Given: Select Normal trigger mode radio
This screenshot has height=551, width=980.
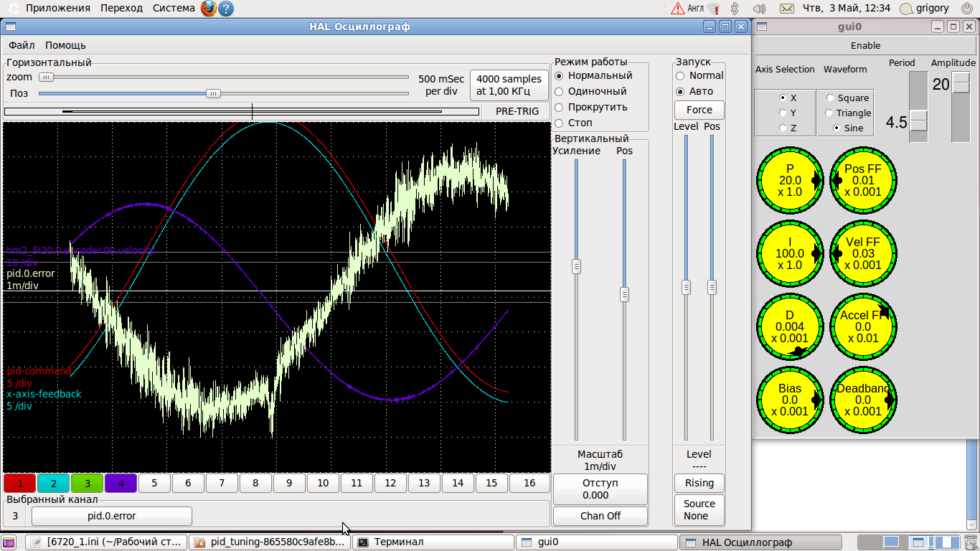Looking at the screenshot, I should (680, 75).
